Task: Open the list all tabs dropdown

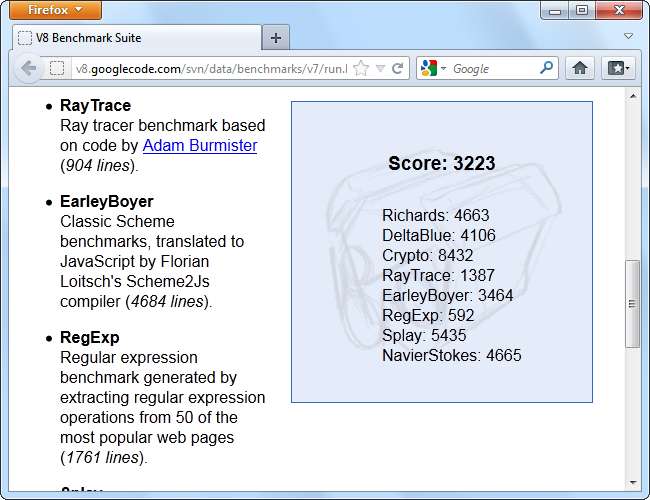Action: (628, 37)
